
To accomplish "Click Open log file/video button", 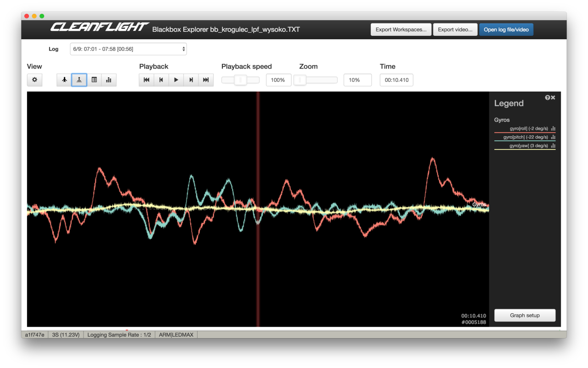I will point(506,29).
